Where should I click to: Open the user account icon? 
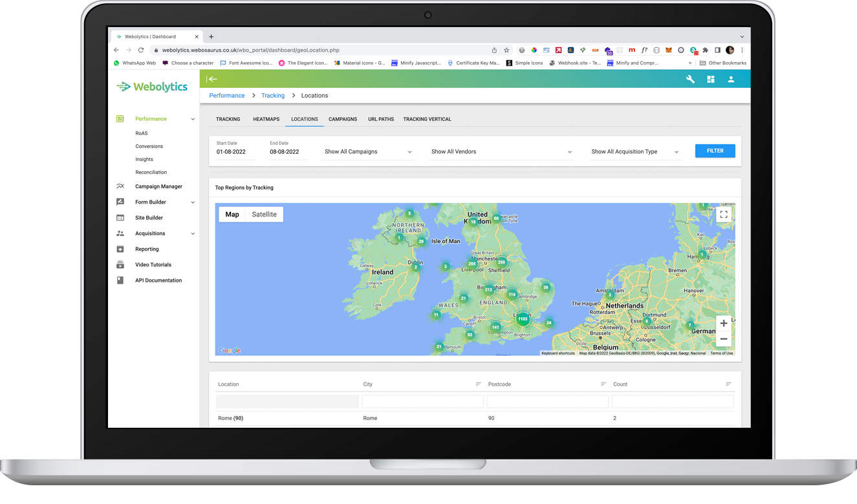[731, 79]
